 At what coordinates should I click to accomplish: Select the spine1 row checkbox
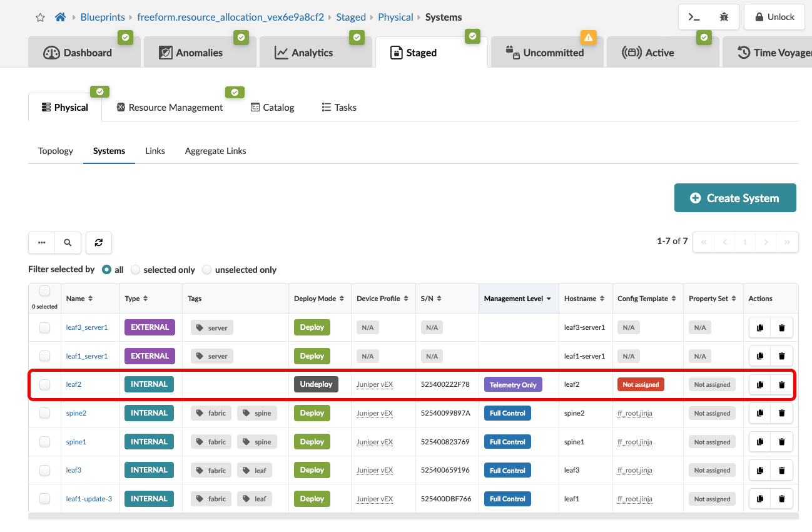coord(44,442)
